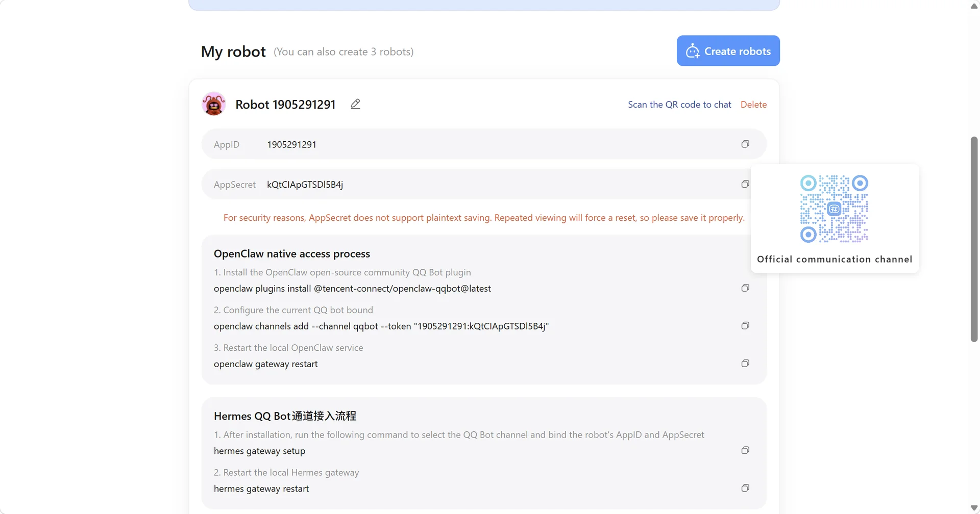Edit the robot name with pencil icon

tap(356, 104)
